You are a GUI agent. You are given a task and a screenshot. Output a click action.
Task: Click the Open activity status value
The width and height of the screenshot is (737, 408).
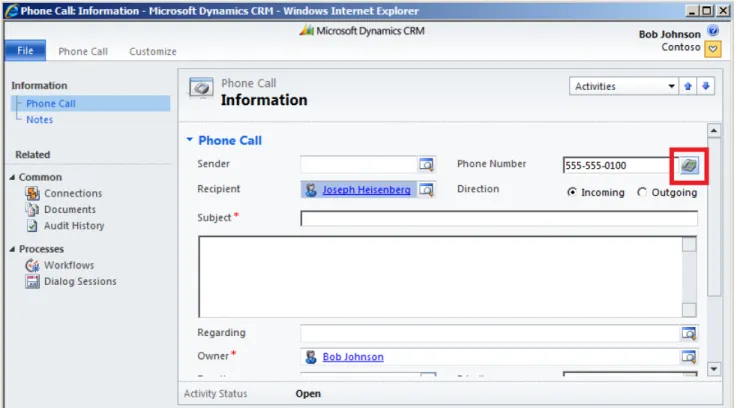308,393
